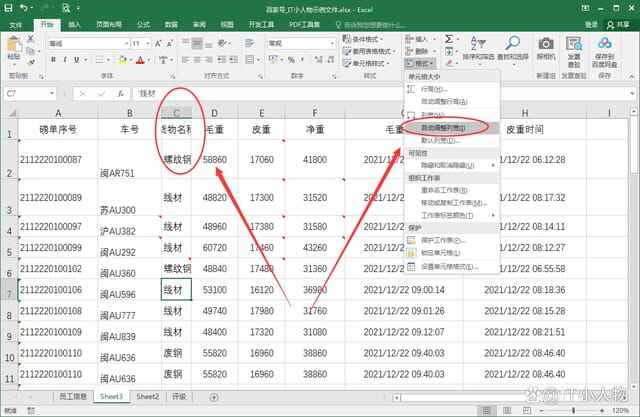This screenshot has width=640, height=417.
Task: Click the 格式 Format button
Action: click(x=420, y=63)
